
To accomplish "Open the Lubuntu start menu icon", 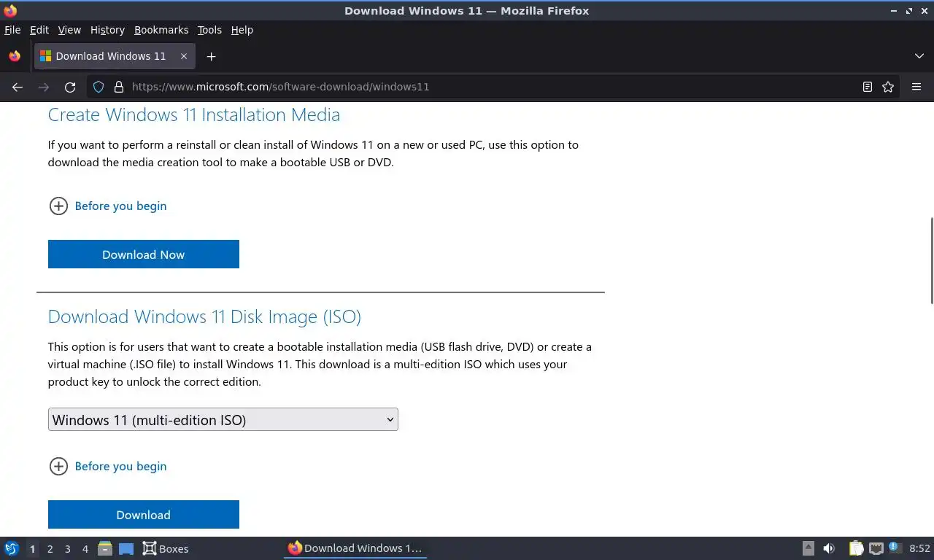I will [x=11, y=548].
